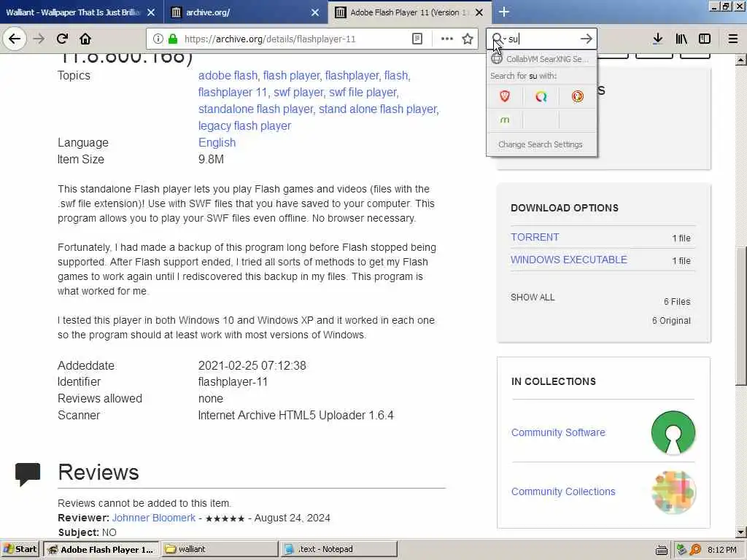The image size is (747, 560).
Task: Open the Community Collections link
Action: pos(563,491)
